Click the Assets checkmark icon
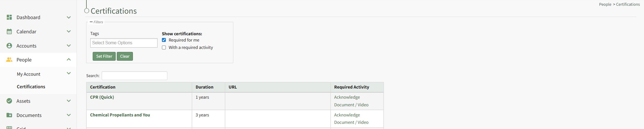644x129 pixels. point(9,101)
